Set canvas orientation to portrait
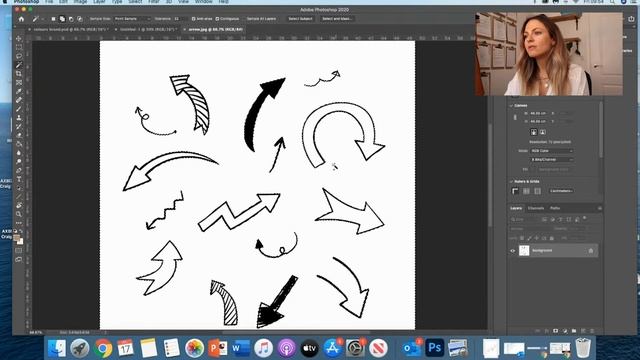 [533, 132]
